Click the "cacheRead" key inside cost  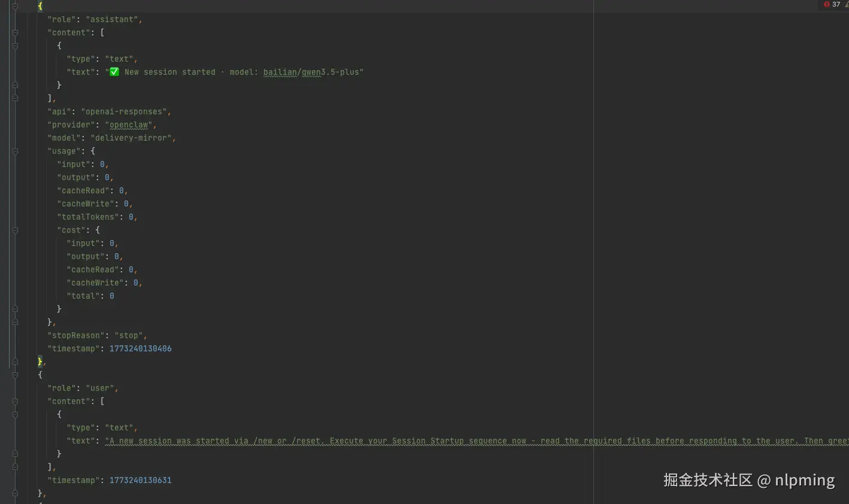(93, 270)
